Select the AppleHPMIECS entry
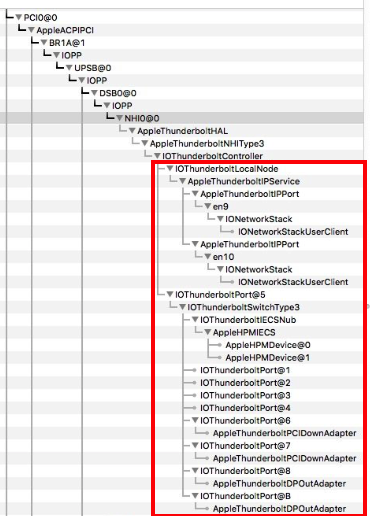370x516 pixels. point(244,332)
